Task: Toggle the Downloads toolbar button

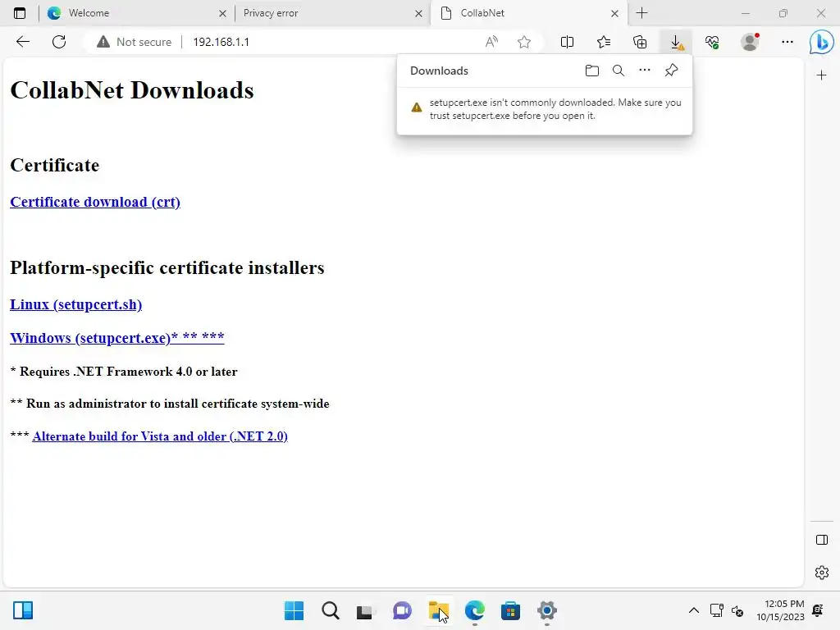Action: click(x=676, y=42)
